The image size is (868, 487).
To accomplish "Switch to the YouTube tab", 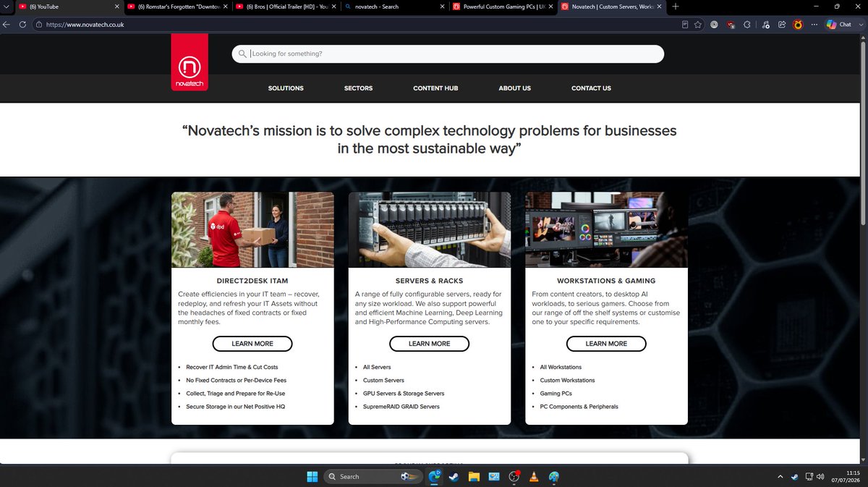I will coord(68,7).
